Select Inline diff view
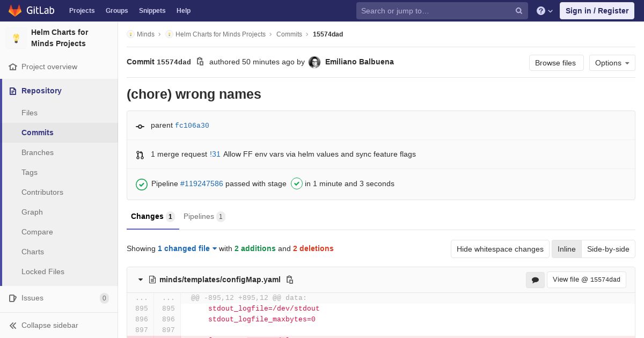Viewport: 644px width, 338px height. tap(566, 249)
